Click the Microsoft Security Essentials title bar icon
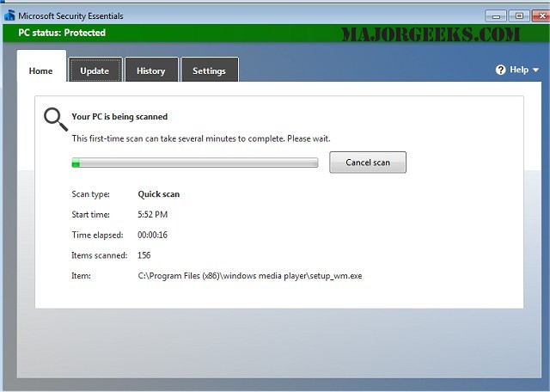 [9, 15]
